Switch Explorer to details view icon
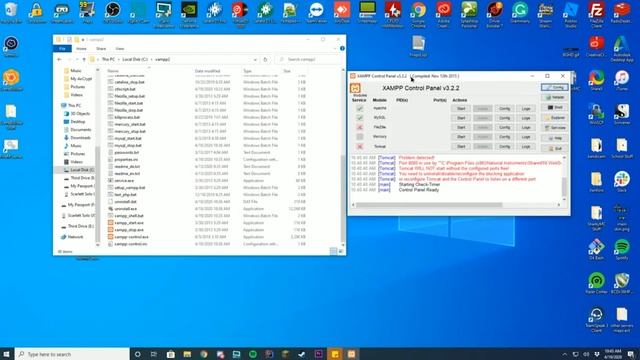 click(333, 251)
